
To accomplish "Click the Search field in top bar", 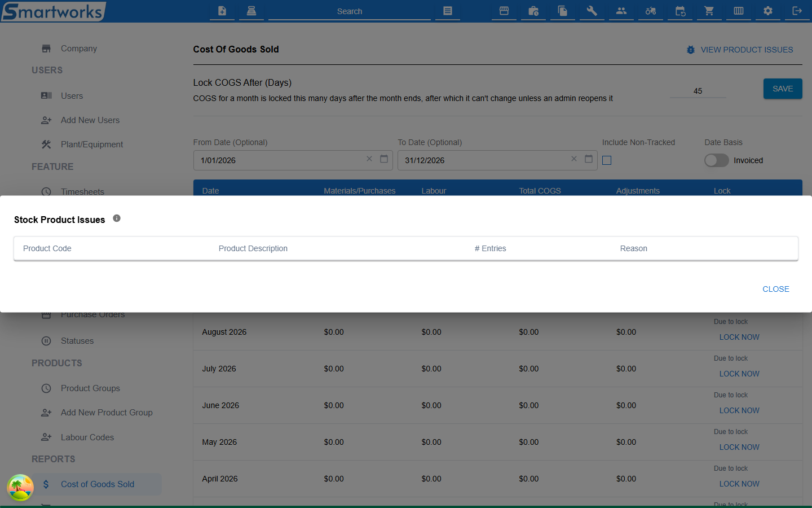I will coord(350,11).
